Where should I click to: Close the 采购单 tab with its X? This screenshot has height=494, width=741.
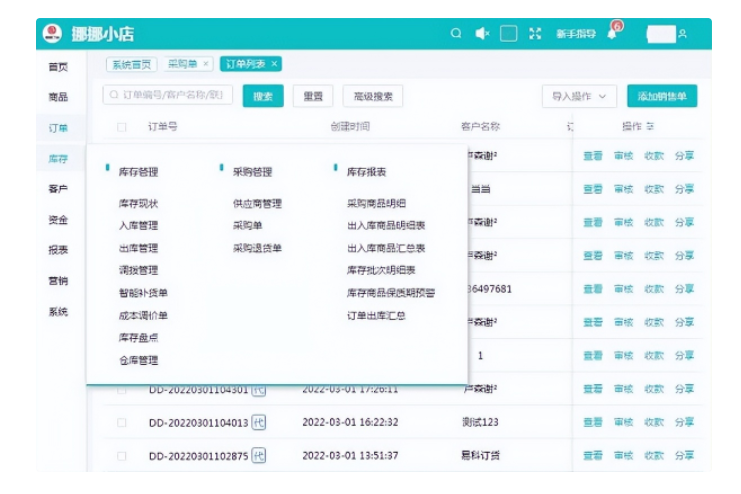206,64
